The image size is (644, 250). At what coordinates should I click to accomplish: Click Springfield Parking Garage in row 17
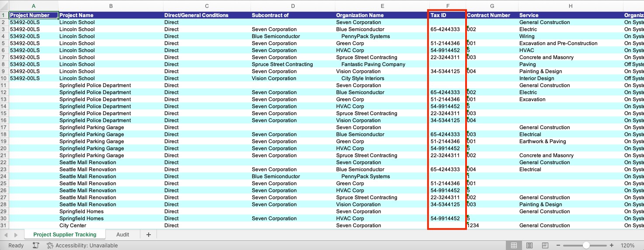pyautogui.click(x=92, y=127)
